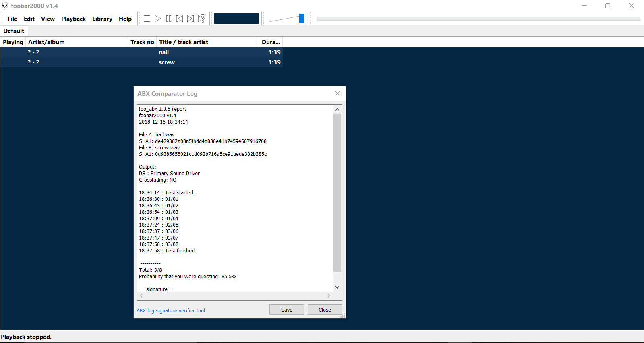Select the 'nail' track row
Screen dimensions: 644x343
coord(141,52)
